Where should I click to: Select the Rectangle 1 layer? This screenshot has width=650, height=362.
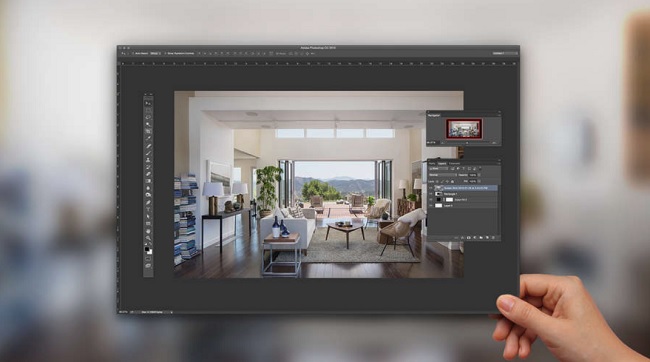[x=463, y=194]
